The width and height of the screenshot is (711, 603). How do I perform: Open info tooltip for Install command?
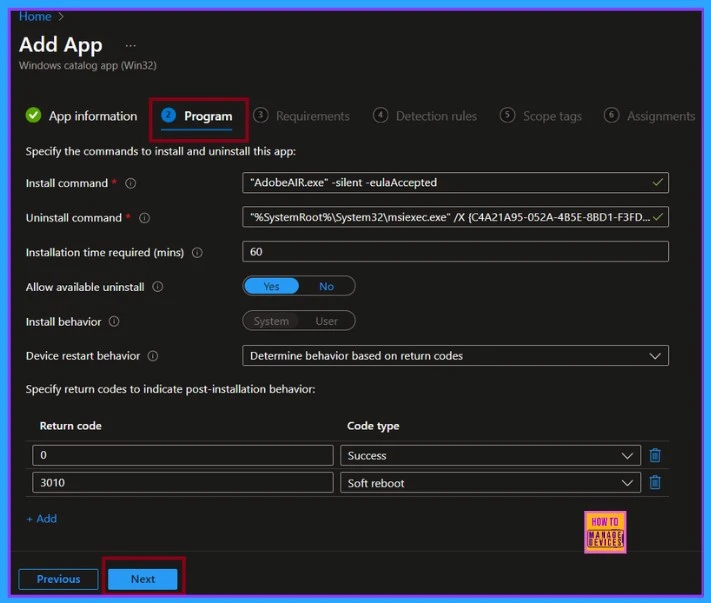tap(131, 183)
